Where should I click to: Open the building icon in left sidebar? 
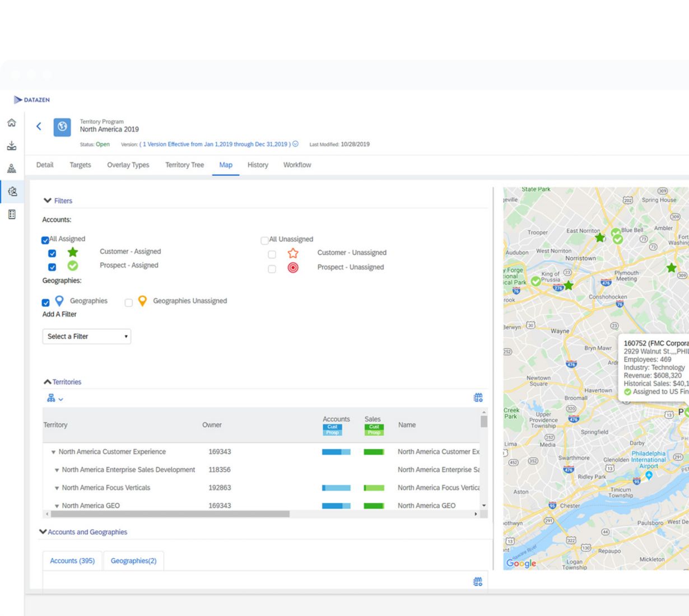[x=12, y=214]
